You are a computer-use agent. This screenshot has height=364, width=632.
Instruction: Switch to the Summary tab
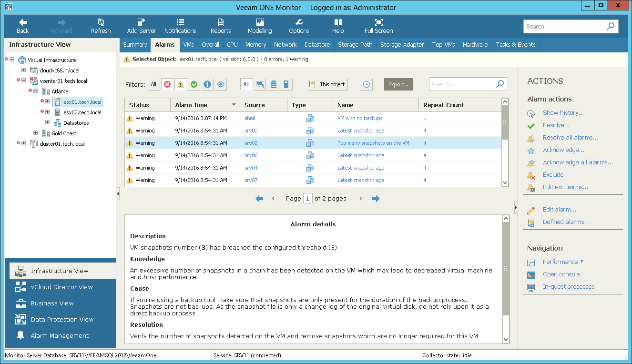point(135,45)
